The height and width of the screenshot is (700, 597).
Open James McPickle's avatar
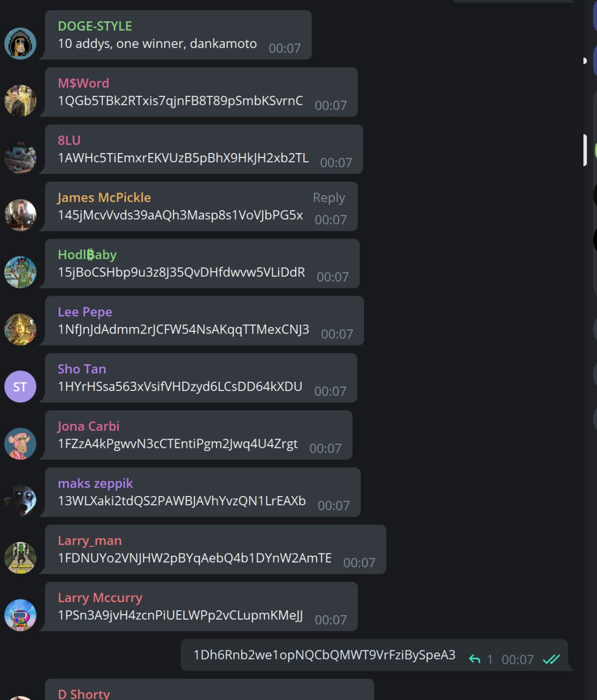pos(20,215)
